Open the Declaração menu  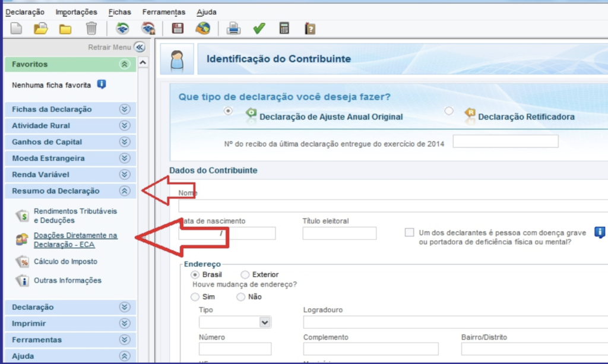click(x=25, y=12)
